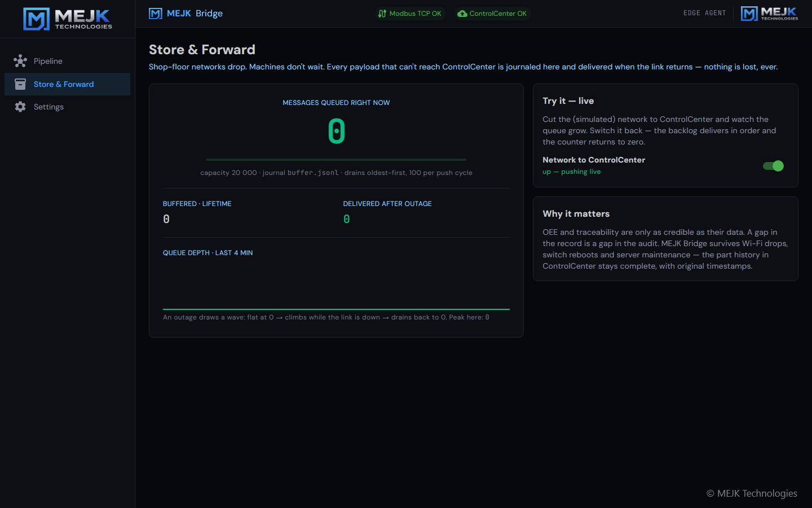Click the Store & Forward archive icon
The width and height of the screenshot is (812, 508).
(x=20, y=84)
